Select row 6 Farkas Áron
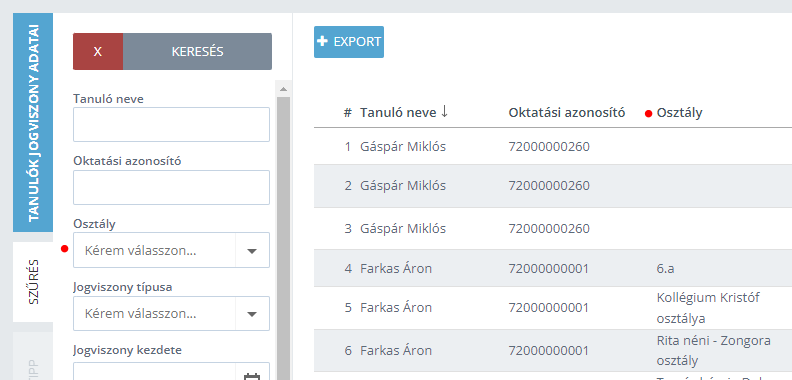 553,351
